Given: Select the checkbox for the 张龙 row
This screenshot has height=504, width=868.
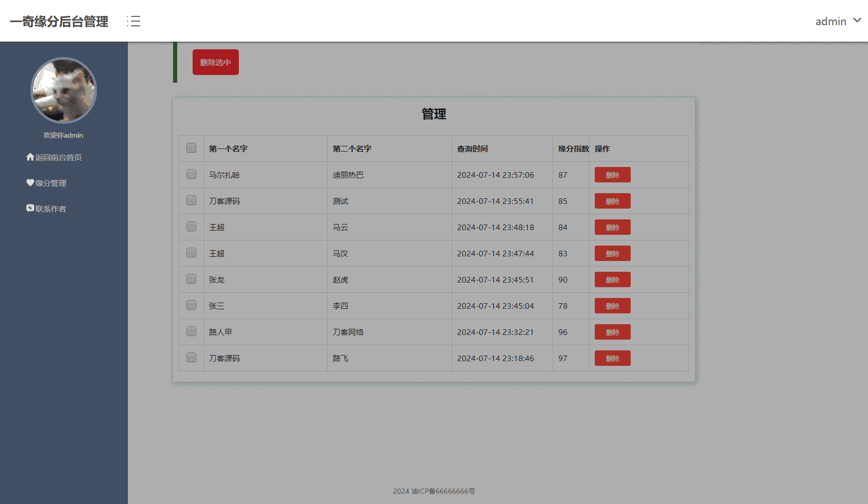Looking at the screenshot, I should pyautogui.click(x=191, y=279).
